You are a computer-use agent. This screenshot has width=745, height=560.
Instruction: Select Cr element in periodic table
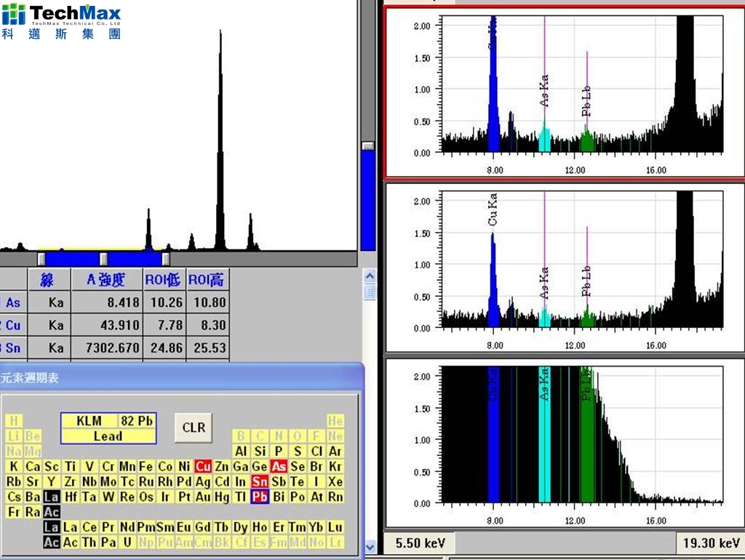108,466
